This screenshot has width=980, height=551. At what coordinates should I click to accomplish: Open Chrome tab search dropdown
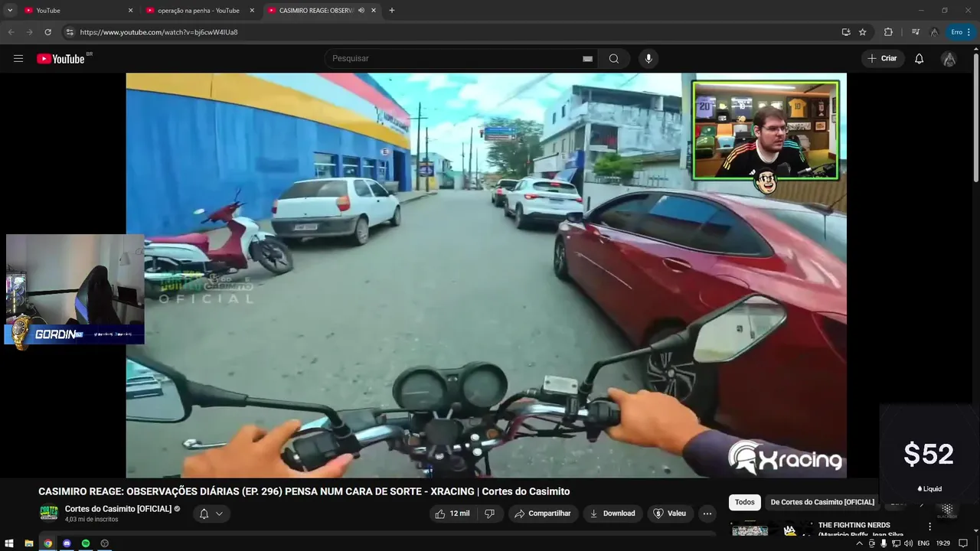[10, 11]
